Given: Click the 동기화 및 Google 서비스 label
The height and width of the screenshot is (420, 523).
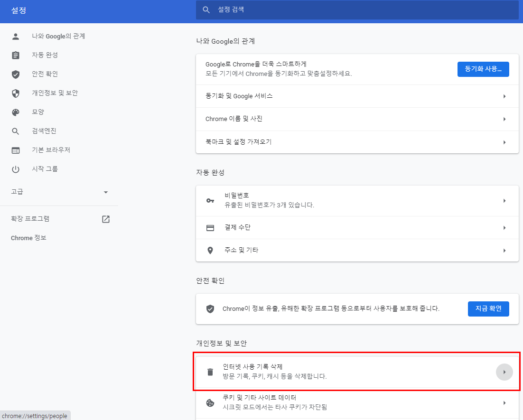Looking at the screenshot, I should click(x=239, y=96).
